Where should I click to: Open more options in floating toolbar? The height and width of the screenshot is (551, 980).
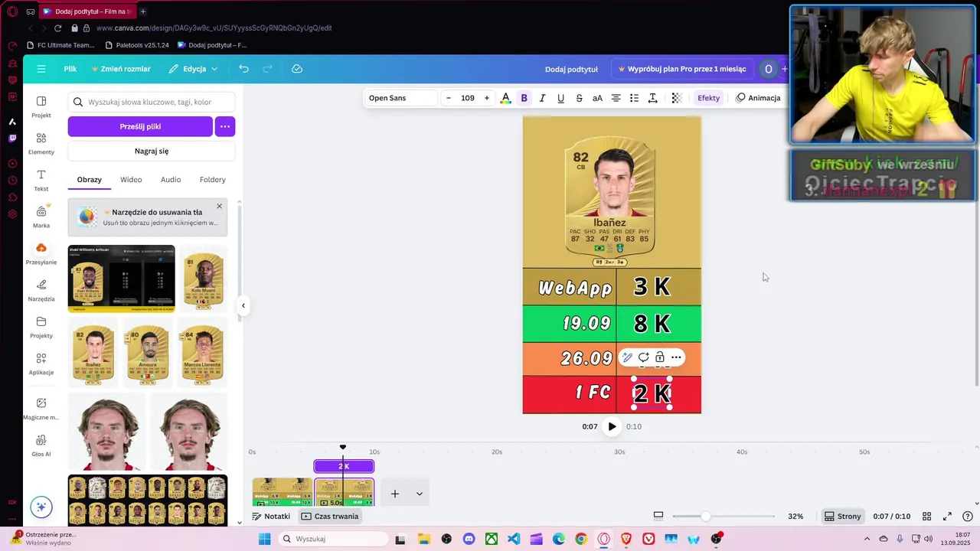tap(676, 357)
